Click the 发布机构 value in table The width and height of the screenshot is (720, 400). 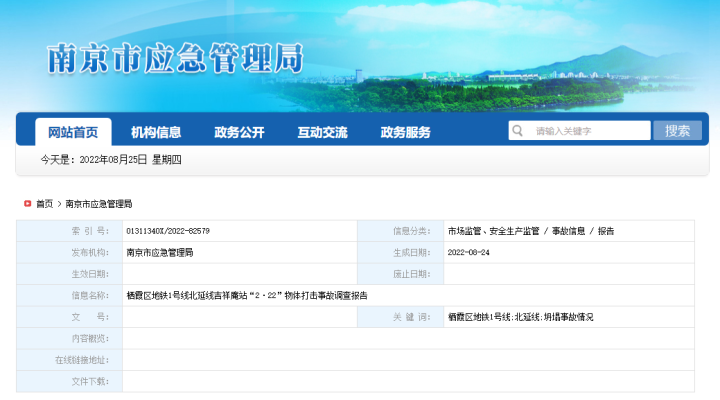(160, 252)
